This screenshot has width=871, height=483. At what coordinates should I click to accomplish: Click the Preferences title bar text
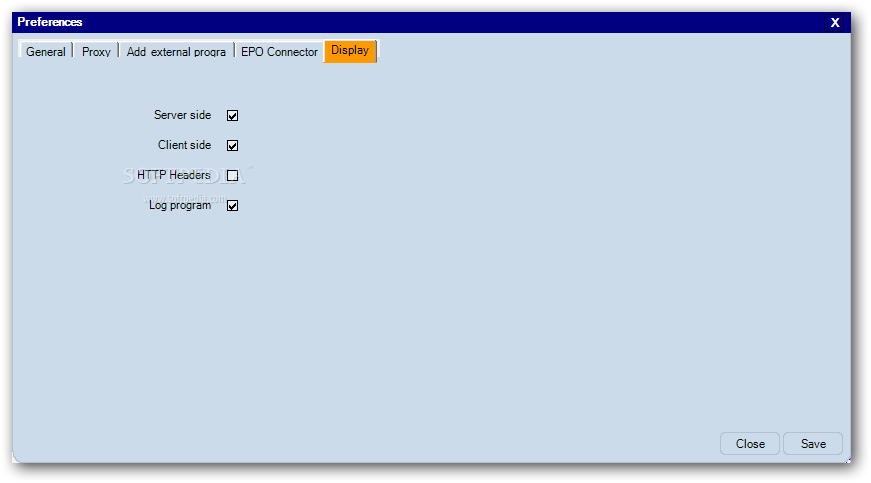[x=49, y=22]
